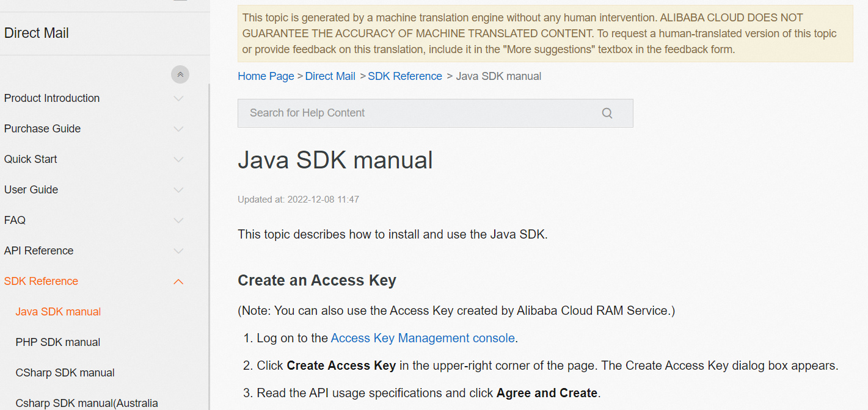Click the search magnifier icon
This screenshot has height=410, width=868.
click(x=607, y=113)
